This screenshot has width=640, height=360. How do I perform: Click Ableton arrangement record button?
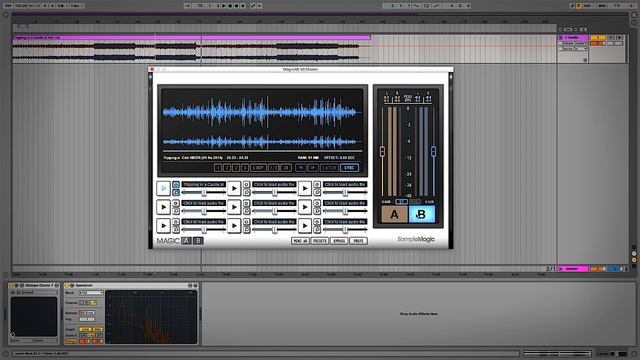coord(237,6)
